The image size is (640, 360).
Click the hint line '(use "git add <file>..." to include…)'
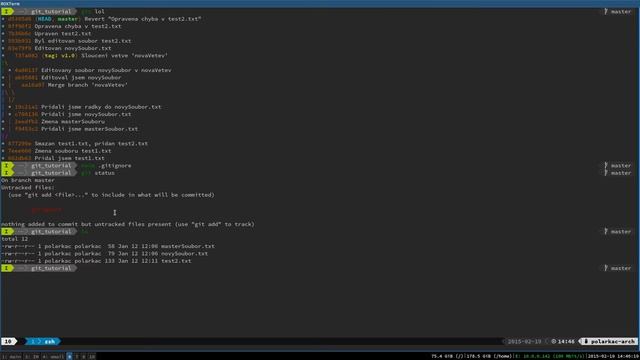111,195
